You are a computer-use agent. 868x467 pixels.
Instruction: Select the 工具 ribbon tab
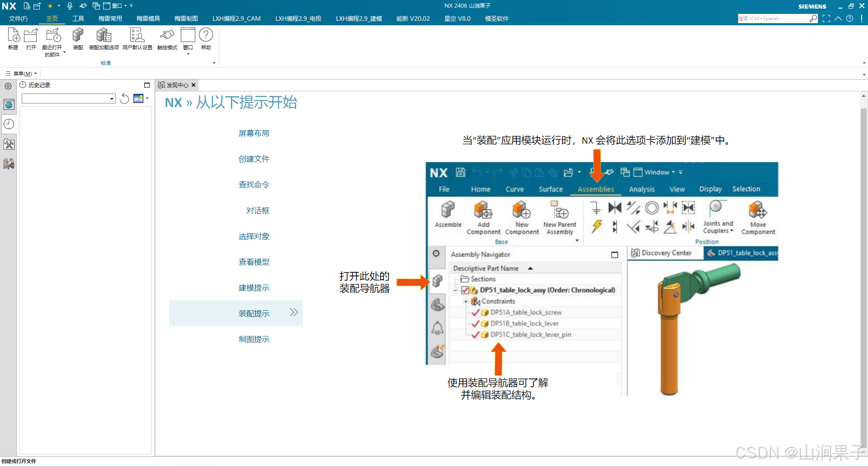point(78,19)
